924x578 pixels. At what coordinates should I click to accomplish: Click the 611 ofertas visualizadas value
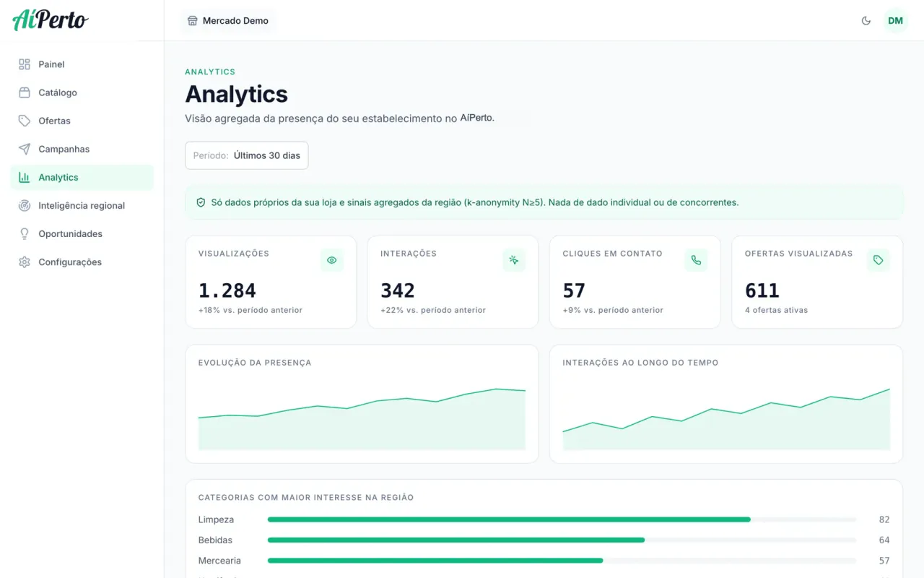tap(762, 290)
